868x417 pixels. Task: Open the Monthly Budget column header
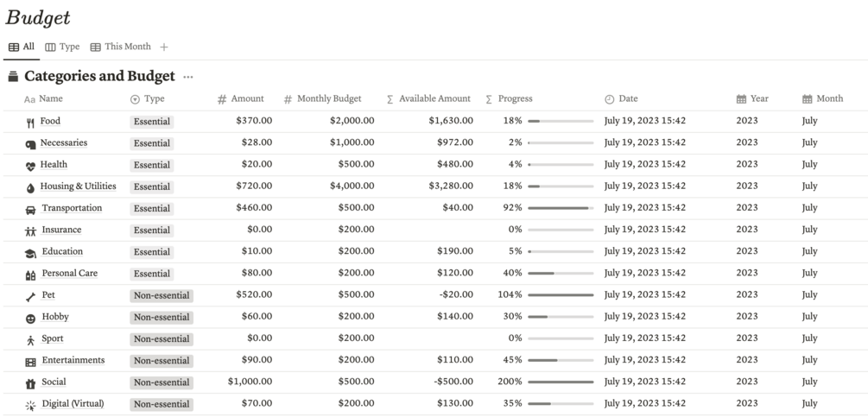pyautogui.click(x=328, y=99)
